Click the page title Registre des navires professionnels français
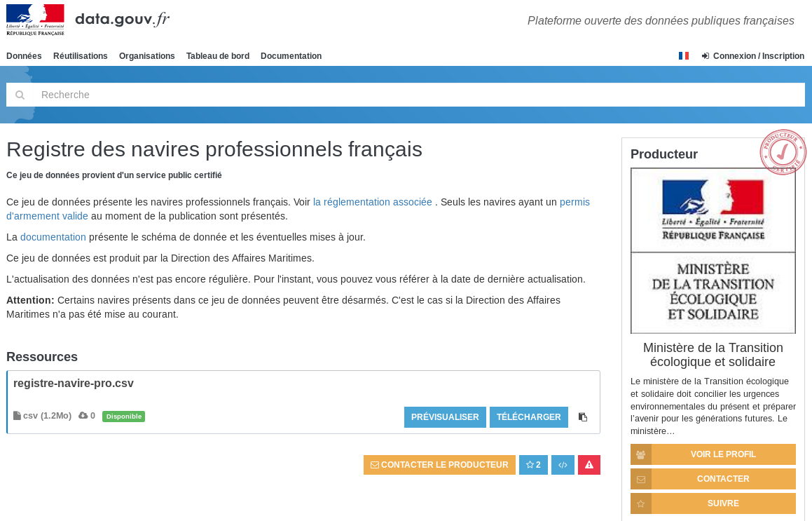Viewport: 812px width, 521px height. (x=214, y=149)
